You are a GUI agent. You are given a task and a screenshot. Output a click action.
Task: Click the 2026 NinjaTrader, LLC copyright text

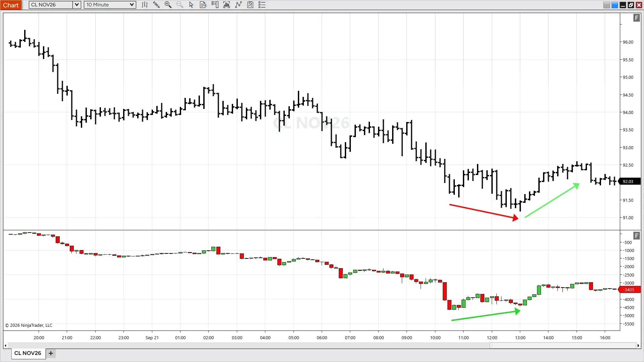(29, 325)
